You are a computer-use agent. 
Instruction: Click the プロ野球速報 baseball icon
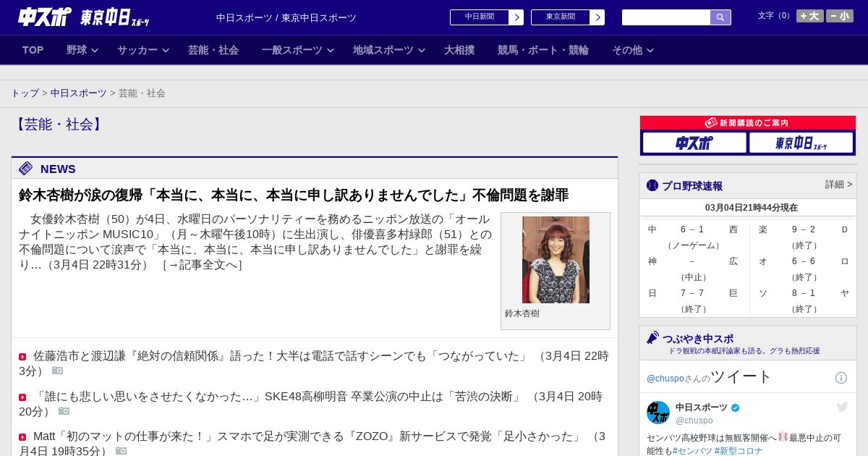pos(652,185)
